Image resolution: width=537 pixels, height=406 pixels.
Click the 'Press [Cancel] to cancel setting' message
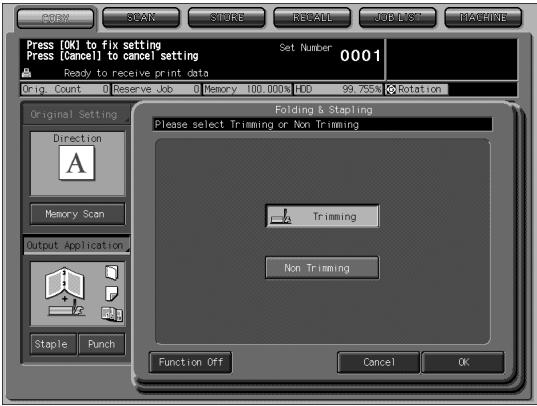pyautogui.click(x=112, y=56)
